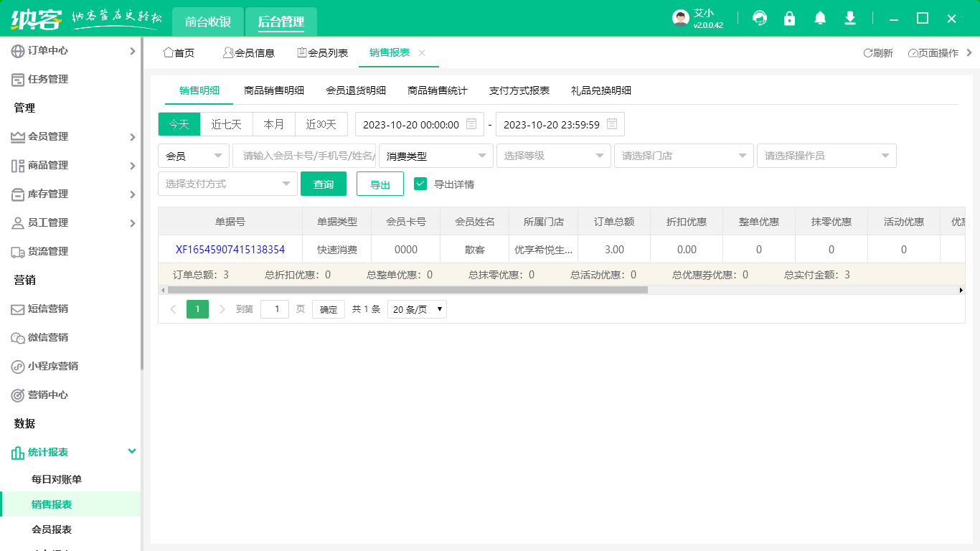Image resolution: width=980 pixels, height=551 pixels.
Task: Open calendar picker for start date
Action: tap(470, 124)
